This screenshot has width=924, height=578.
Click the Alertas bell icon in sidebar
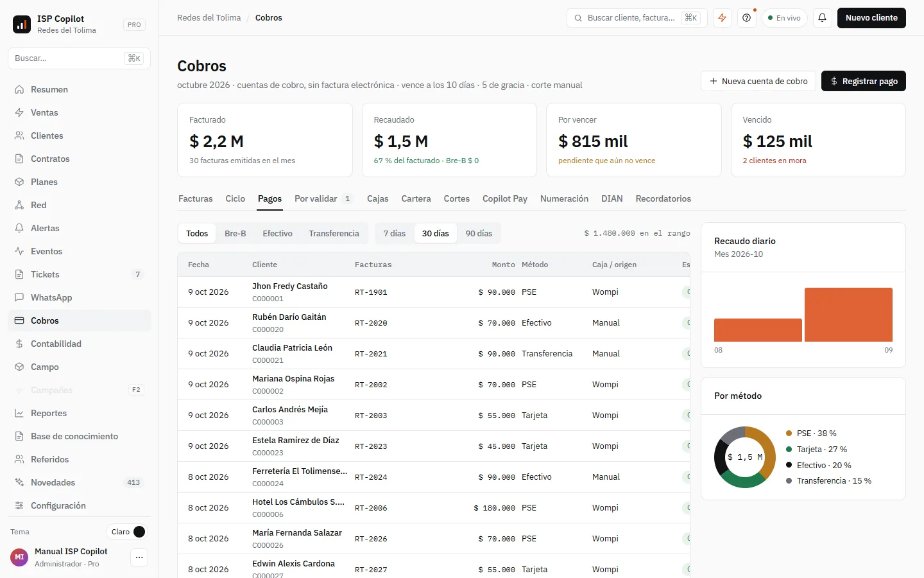click(x=19, y=228)
